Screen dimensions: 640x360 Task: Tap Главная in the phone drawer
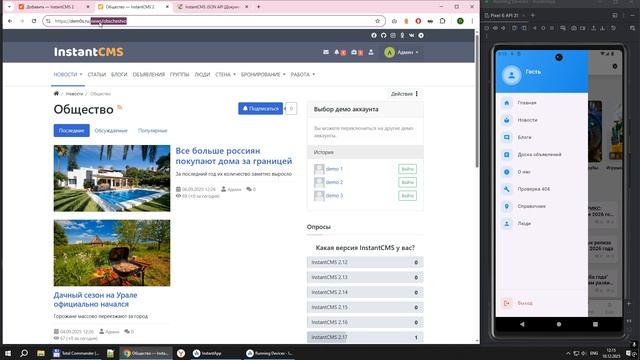coord(542,103)
